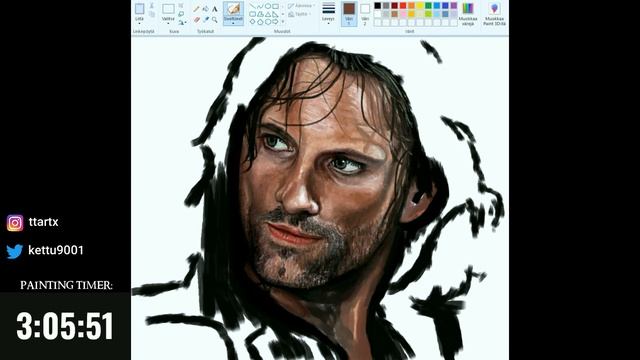The height and width of the screenshot is (360, 640).
Task: Expand the full shapes gallery
Action: [283, 22]
